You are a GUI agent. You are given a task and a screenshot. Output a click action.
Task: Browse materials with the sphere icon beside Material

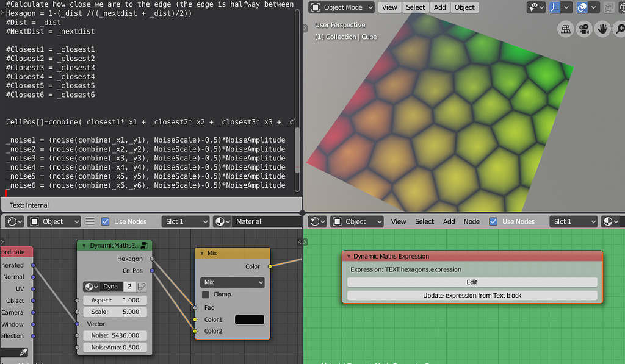pos(222,221)
